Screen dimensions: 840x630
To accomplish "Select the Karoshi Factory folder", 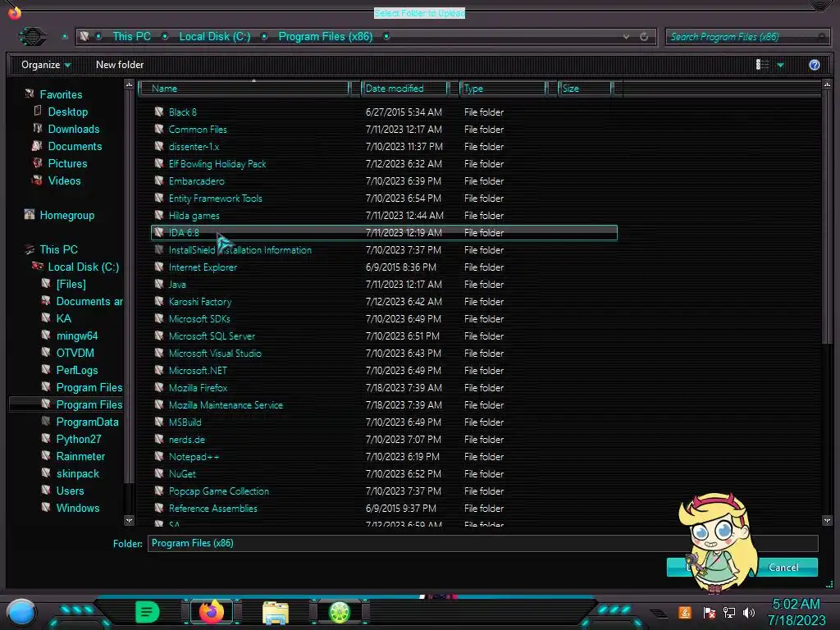I will [200, 302].
